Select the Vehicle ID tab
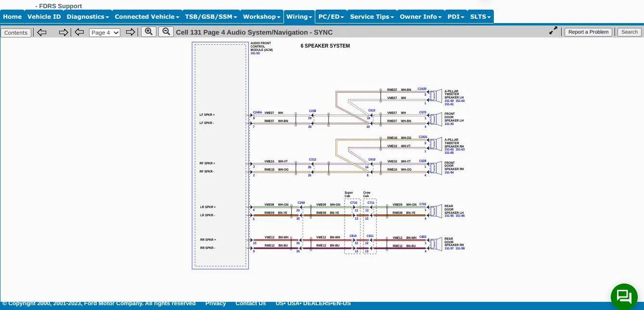This screenshot has height=310, width=644. 44,17
